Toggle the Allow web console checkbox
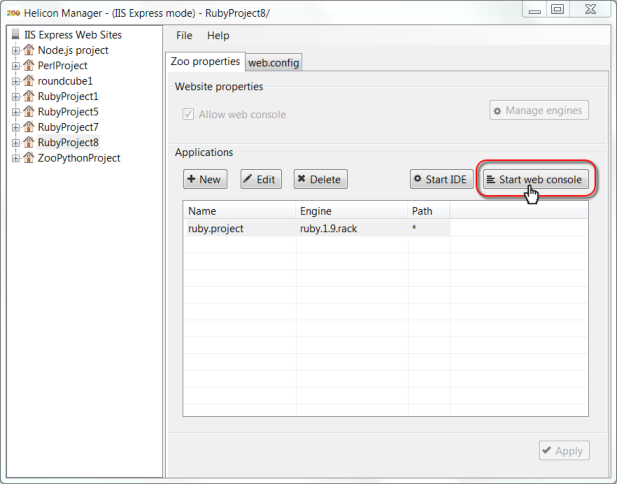Viewport: 617px width, 484px height. click(188, 115)
